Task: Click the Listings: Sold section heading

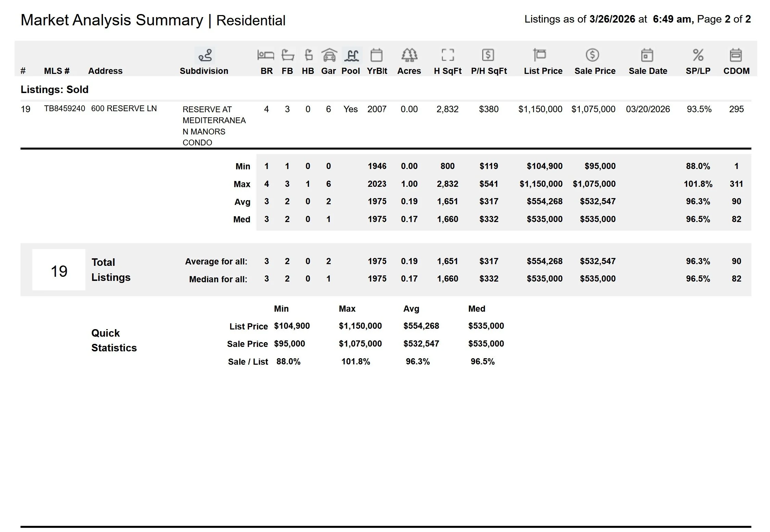Action: 54,89
